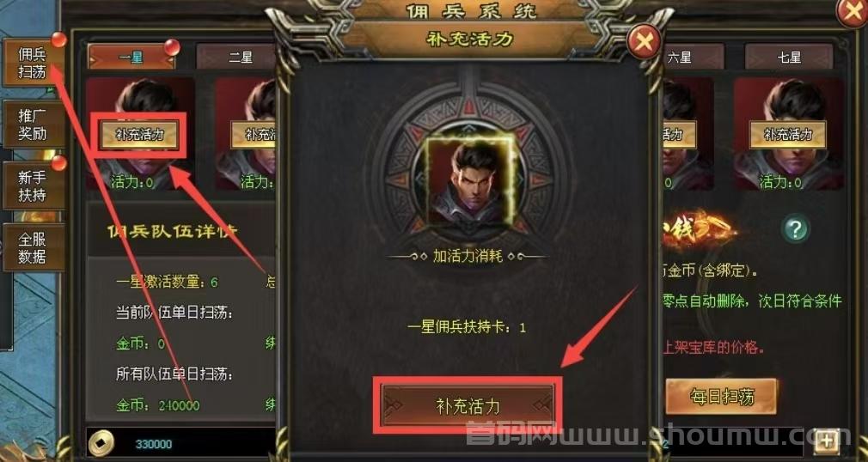Viewport: 868px width, 462px height.
Task: Click 补充活力 on the seven-star card
Action: [x=788, y=135]
